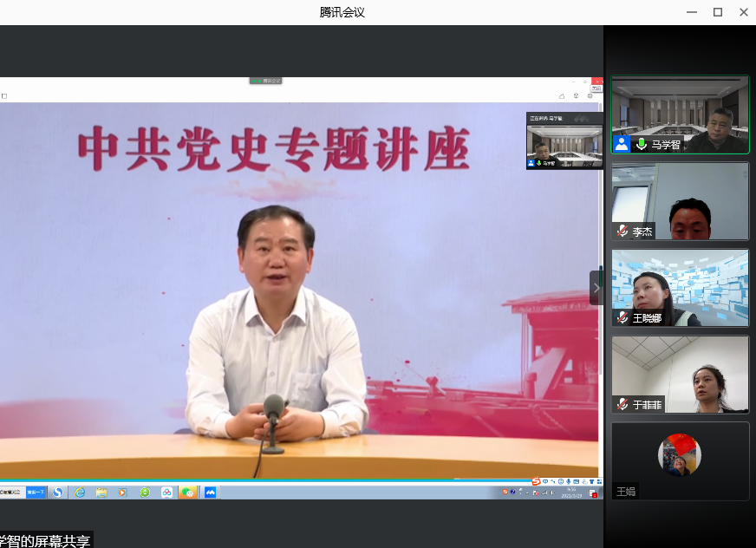The image size is (756, 548).
Task: Select 王娟's round avatar
Action: click(680, 455)
